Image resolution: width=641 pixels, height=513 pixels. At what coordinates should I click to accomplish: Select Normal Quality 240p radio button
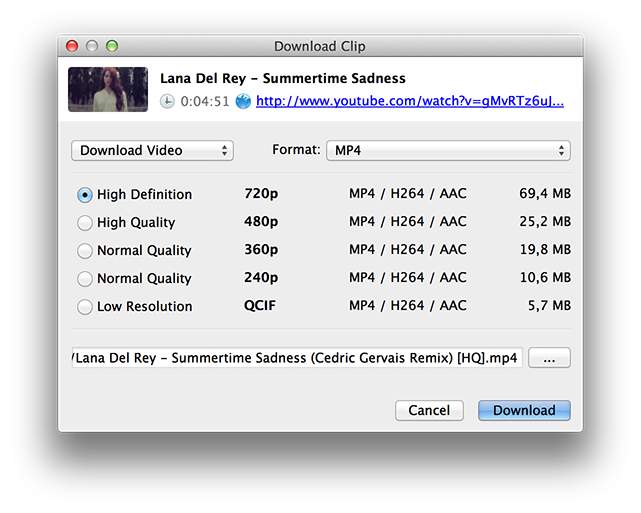[x=85, y=279]
